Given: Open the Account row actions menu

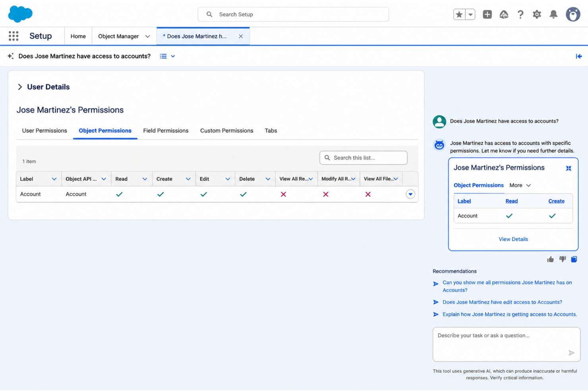Looking at the screenshot, I should [410, 194].
